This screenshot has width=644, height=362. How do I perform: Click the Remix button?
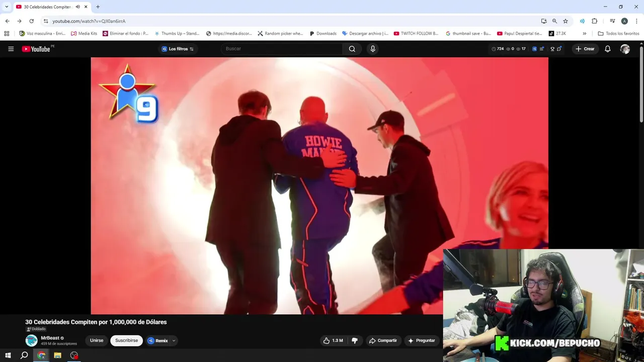[x=158, y=340]
